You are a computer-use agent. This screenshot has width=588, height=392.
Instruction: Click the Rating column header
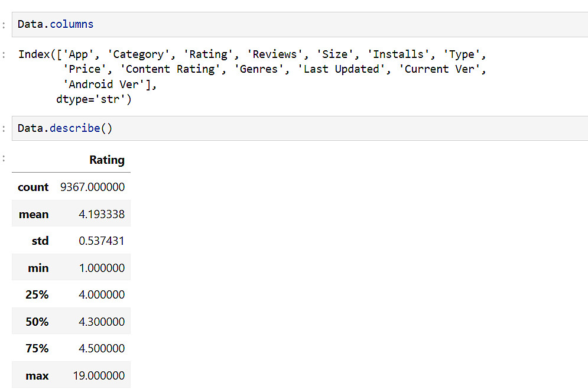(106, 160)
